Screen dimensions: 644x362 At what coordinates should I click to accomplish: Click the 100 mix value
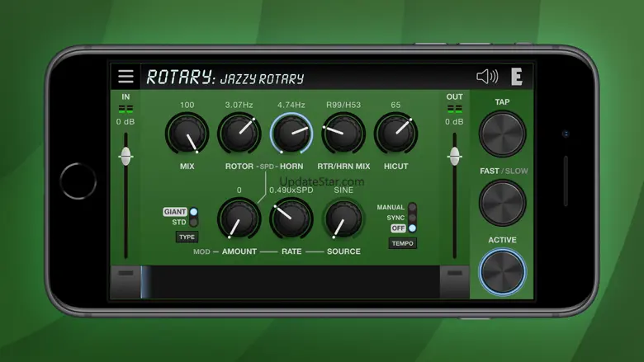coord(187,105)
